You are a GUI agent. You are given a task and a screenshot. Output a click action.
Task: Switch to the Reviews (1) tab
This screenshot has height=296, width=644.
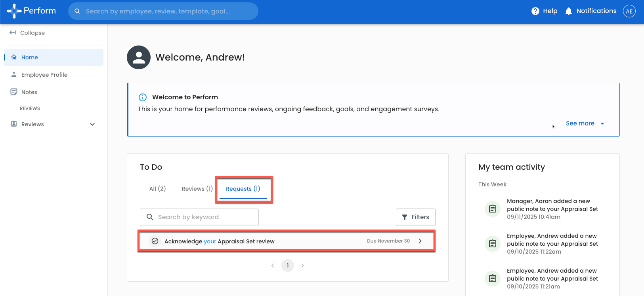[x=197, y=189]
